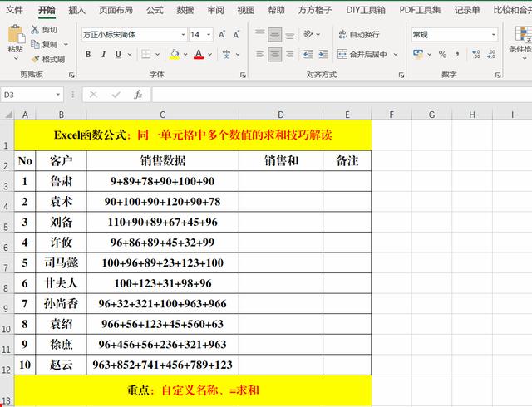Switch to the Data (数据) tab
Screen dimensions: 532x407
tap(185, 10)
